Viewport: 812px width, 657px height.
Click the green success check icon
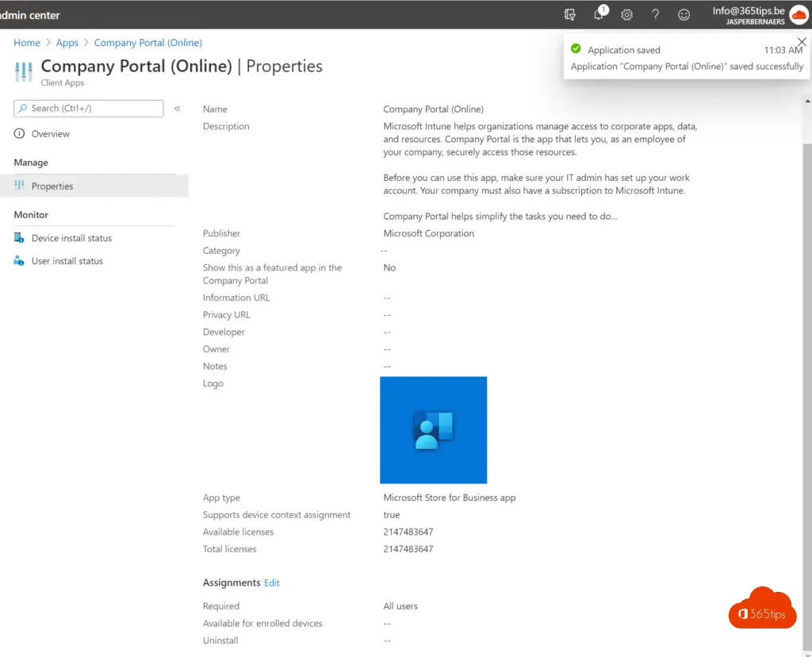[x=576, y=48]
